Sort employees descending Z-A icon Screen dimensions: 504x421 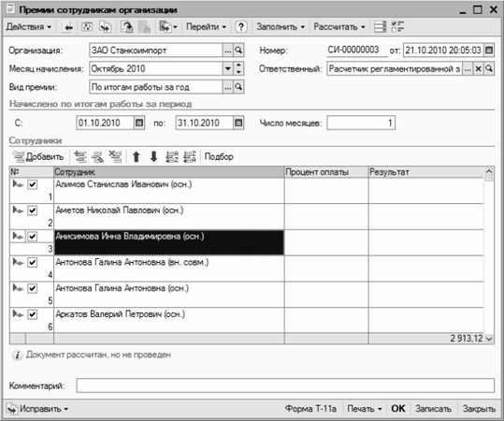click(x=189, y=157)
